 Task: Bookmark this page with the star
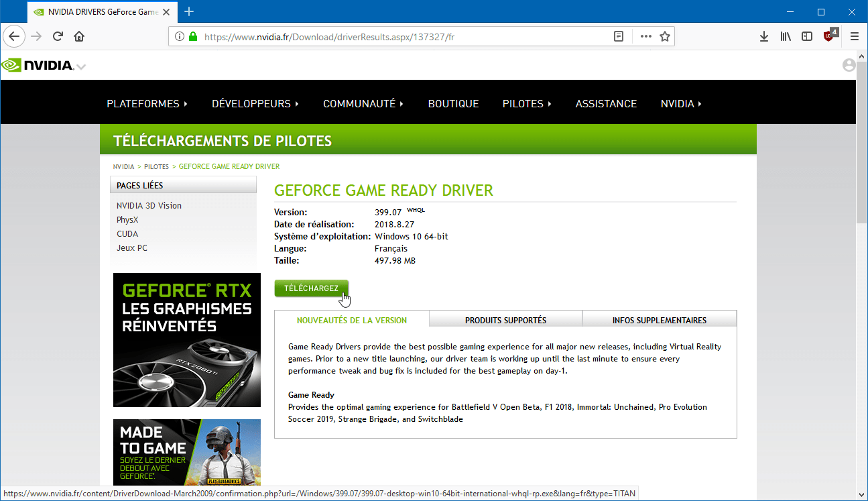click(x=664, y=37)
